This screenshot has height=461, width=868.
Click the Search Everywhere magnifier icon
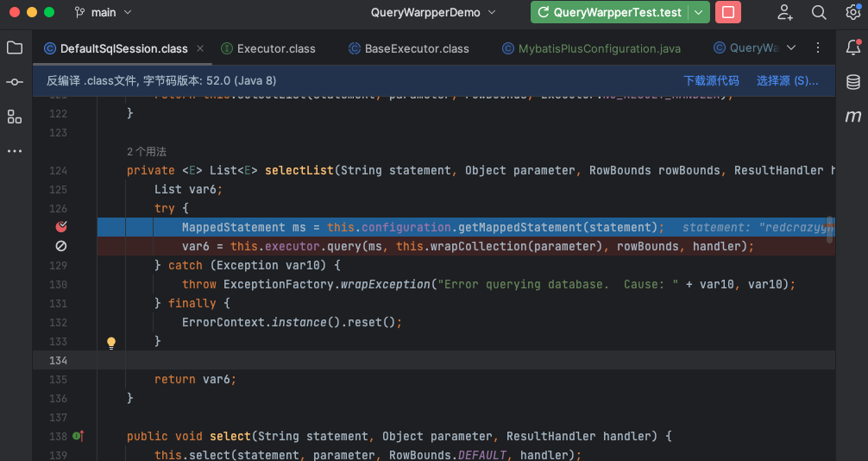click(819, 12)
